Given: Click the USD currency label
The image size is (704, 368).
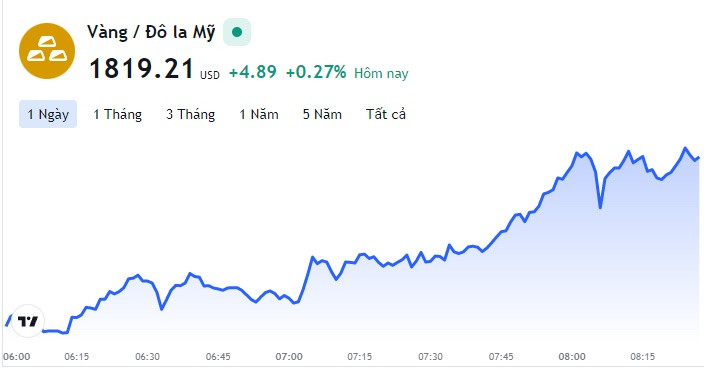Looking at the screenshot, I should [210, 75].
